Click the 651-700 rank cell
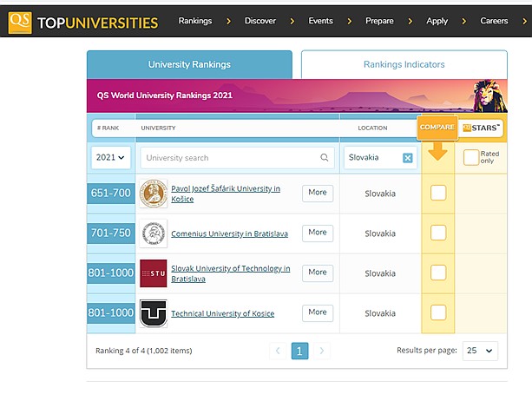Image resolution: width=532 pixels, height=401 pixels. (x=111, y=193)
